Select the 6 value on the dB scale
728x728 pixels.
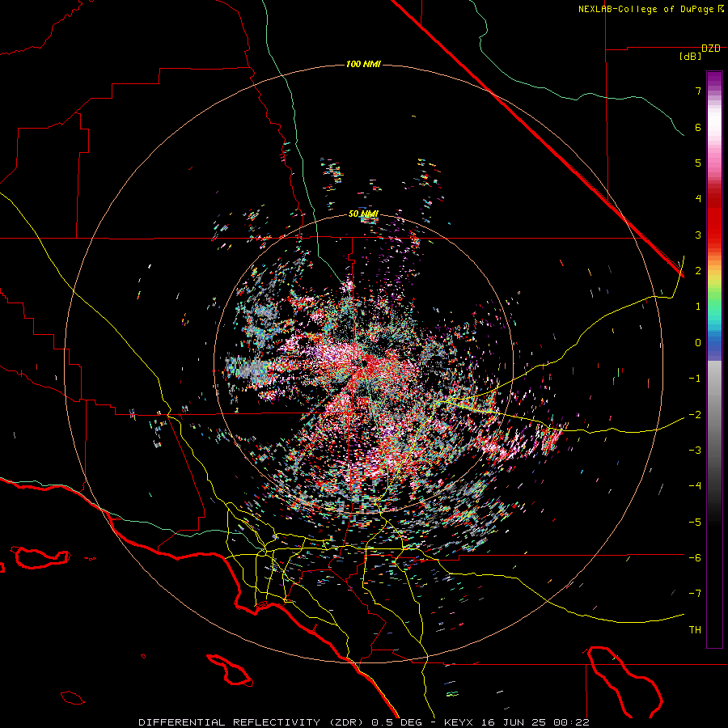[x=698, y=127]
